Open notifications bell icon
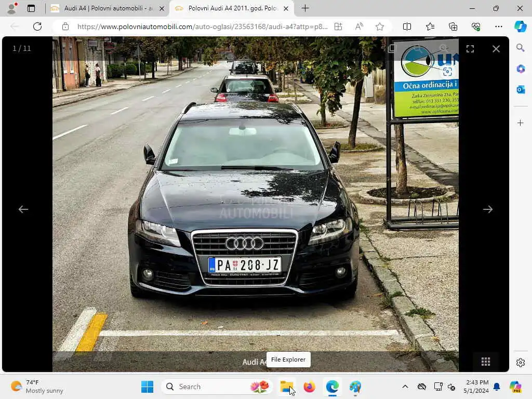The image size is (532, 399). click(x=497, y=387)
